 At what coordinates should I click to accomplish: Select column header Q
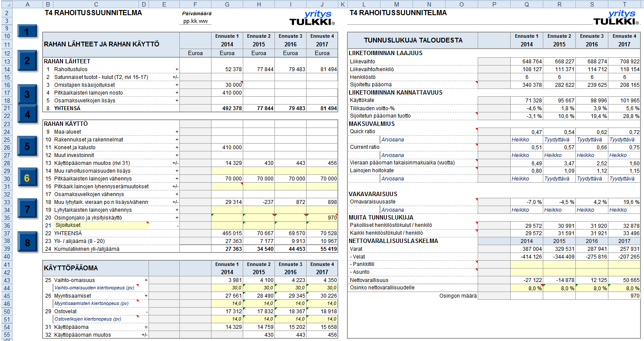coord(527,4)
